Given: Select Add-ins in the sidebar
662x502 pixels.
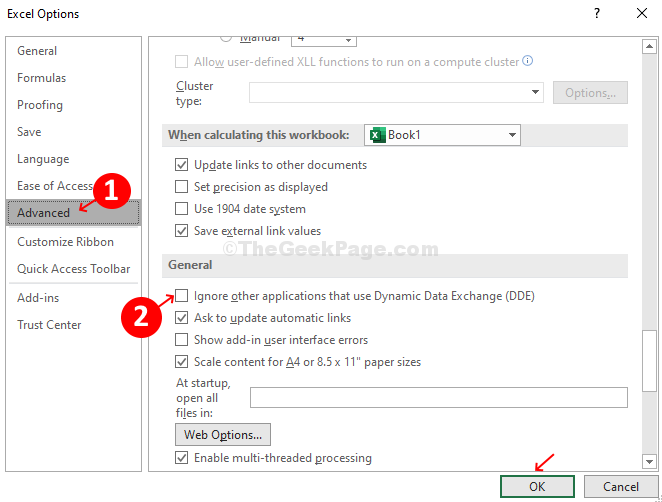Looking at the screenshot, I should 38,298.
